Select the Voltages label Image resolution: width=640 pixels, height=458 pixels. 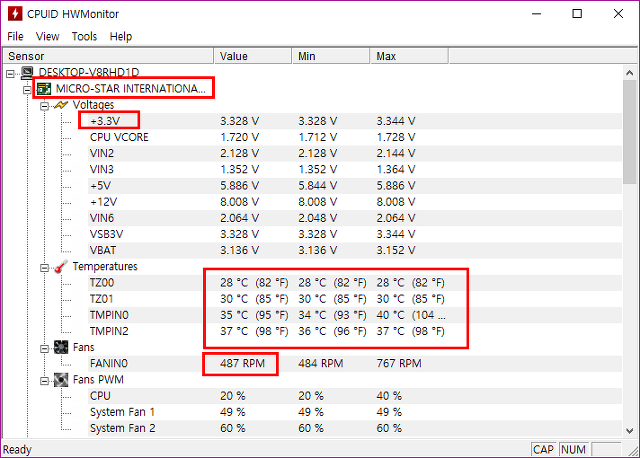tap(93, 105)
